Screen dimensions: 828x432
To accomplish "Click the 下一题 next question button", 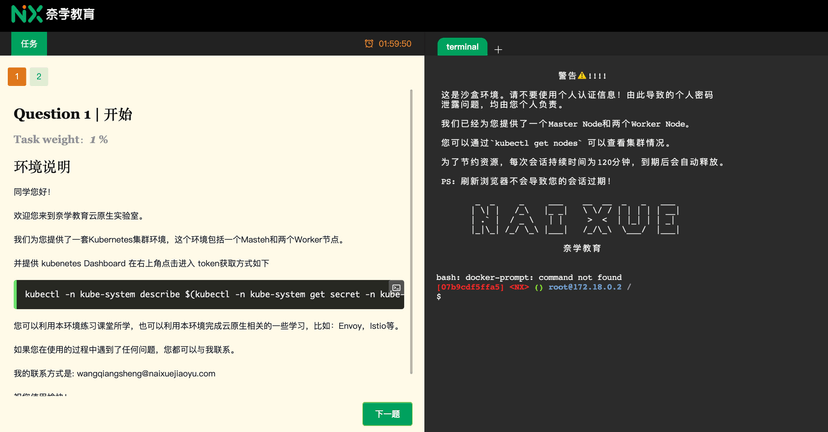I will point(387,414).
